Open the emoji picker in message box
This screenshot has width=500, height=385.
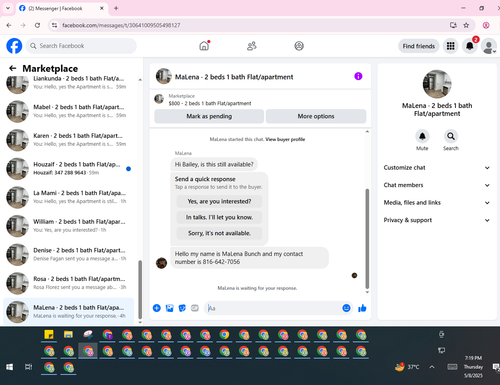[x=346, y=308]
